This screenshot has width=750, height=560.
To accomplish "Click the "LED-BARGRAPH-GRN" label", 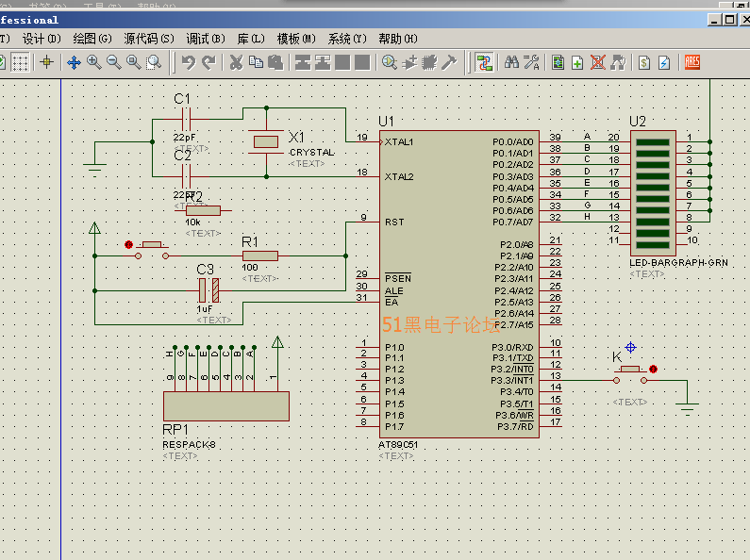I will (x=678, y=263).
